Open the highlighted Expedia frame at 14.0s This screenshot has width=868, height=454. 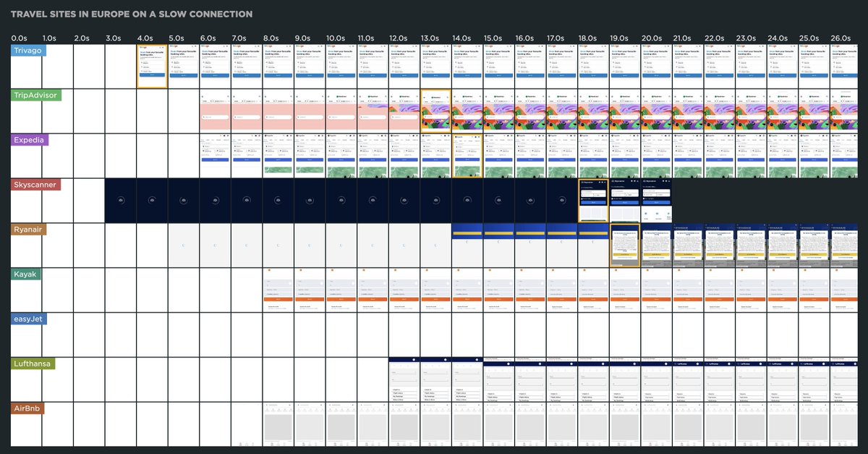467,156
